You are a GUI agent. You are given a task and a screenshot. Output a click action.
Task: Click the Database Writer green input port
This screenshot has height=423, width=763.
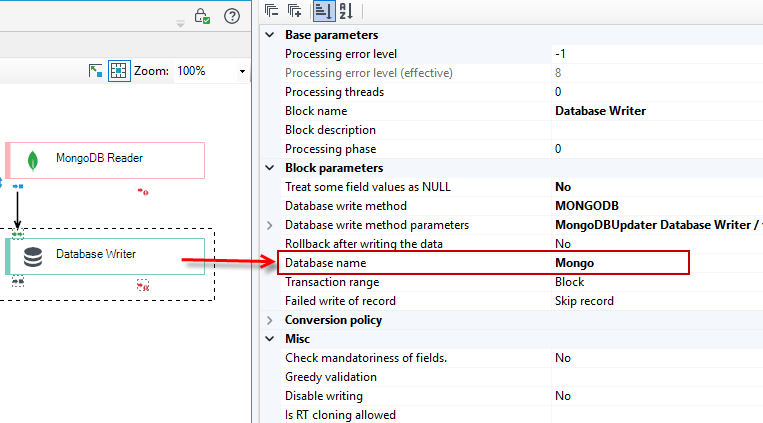tap(18, 235)
